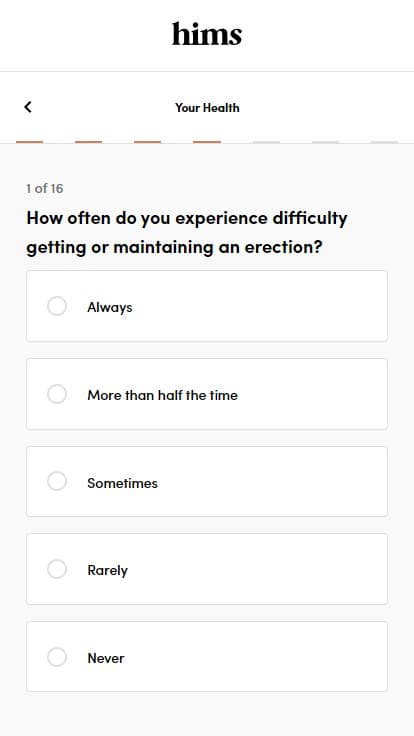Screen dimensions: 414x736
Task: Click the fourth filled progress segment
Action: tap(207, 142)
